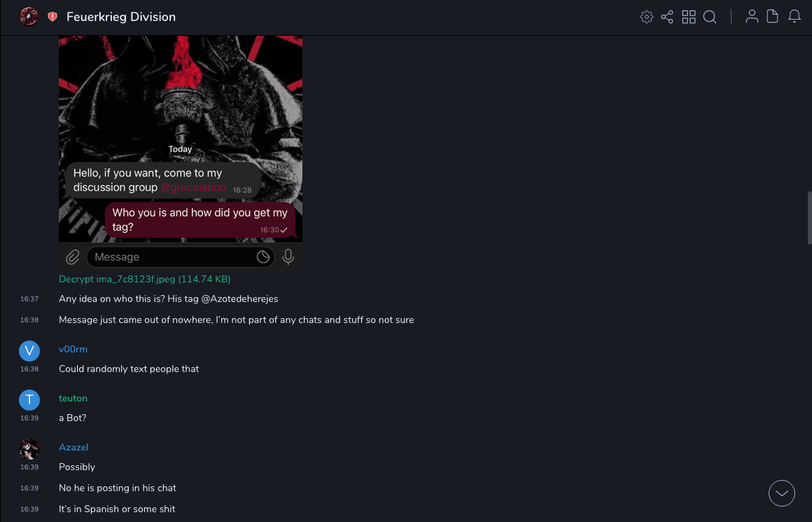Open the grid view icon
This screenshot has width=812, height=522.
689,17
